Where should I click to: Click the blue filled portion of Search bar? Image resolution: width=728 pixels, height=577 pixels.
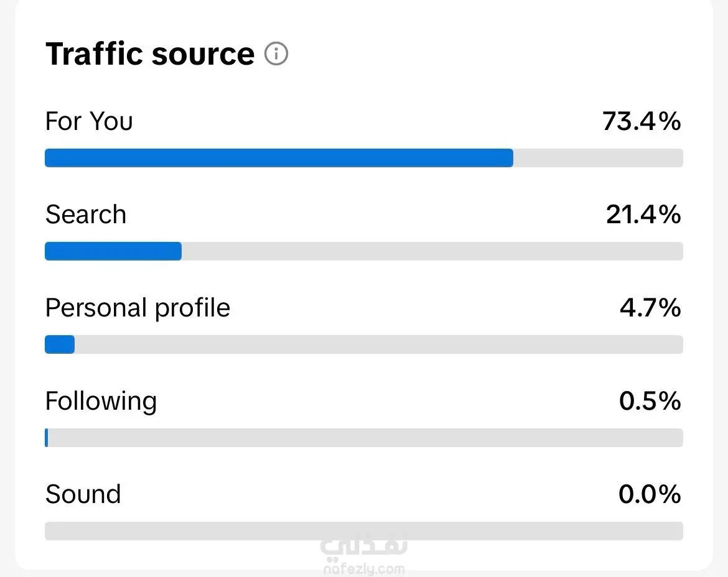(113, 251)
